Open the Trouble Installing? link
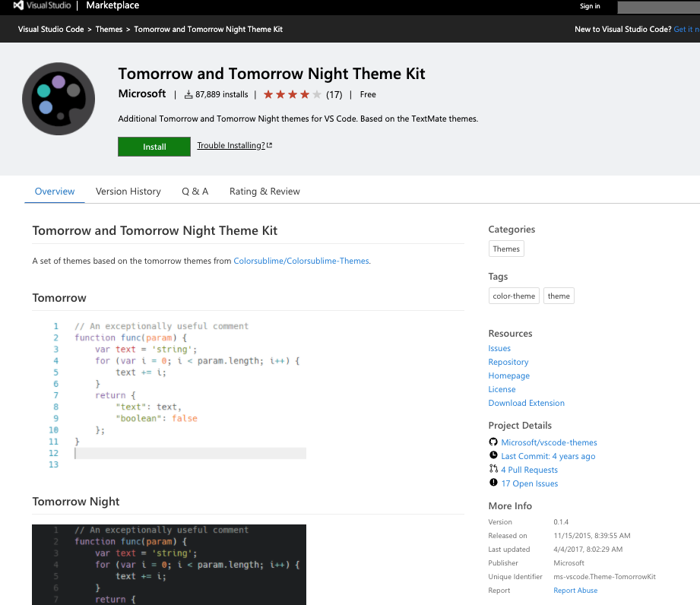Viewport: 700px width, 605px height. coord(231,146)
